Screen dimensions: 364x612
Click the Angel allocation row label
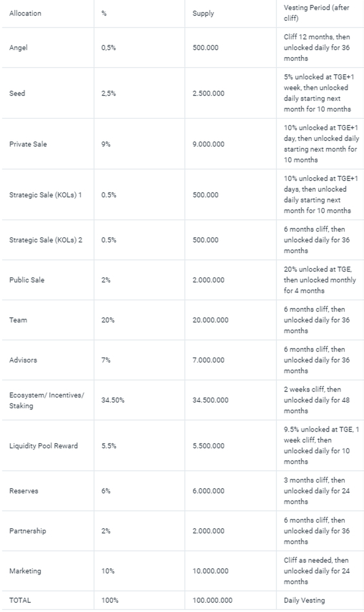tap(19, 48)
